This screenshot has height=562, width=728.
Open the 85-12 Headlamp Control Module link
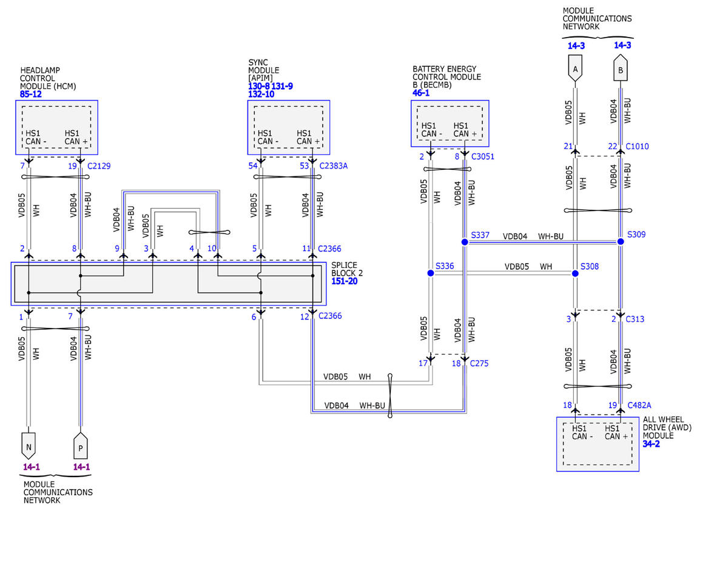point(31,95)
